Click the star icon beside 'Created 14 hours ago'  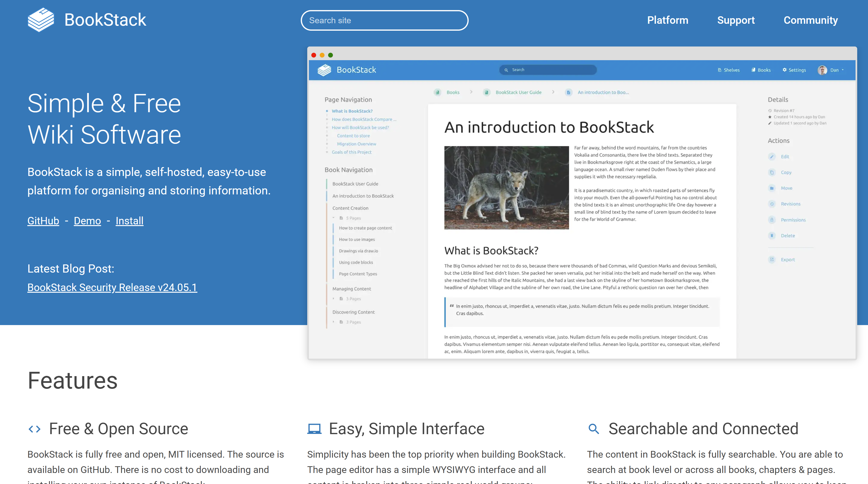[x=770, y=117]
